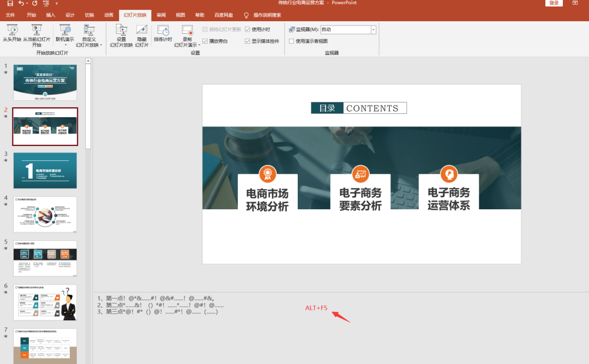Toggle the 使用计时 checkbox
The height and width of the screenshot is (364, 589).
[248, 29]
